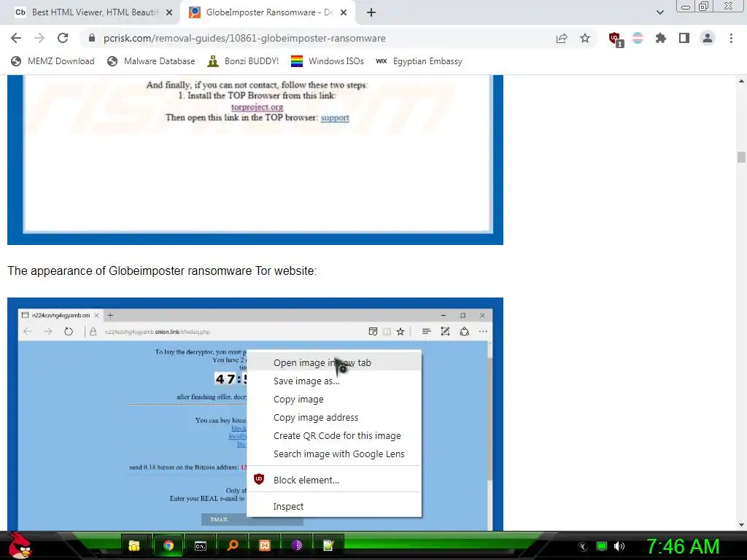Reload the pcrisk page
The height and width of the screenshot is (560, 747).
pos(63,38)
